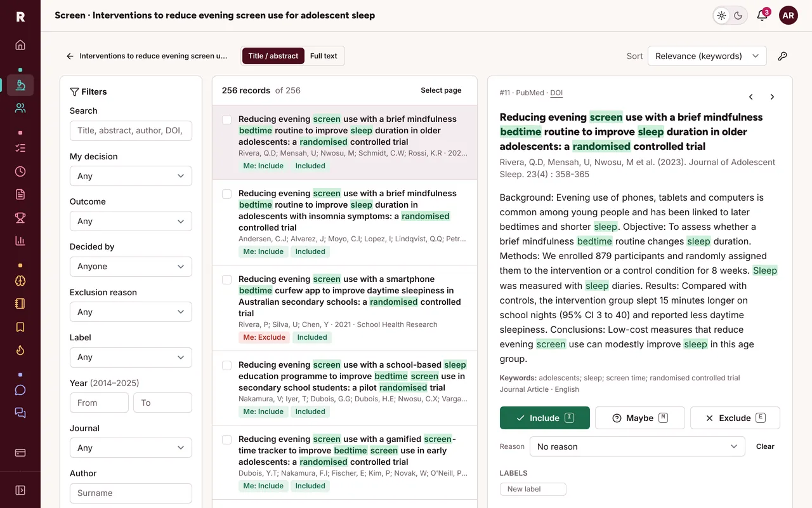
Task: Click Select page in records list
Action: [441, 90]
